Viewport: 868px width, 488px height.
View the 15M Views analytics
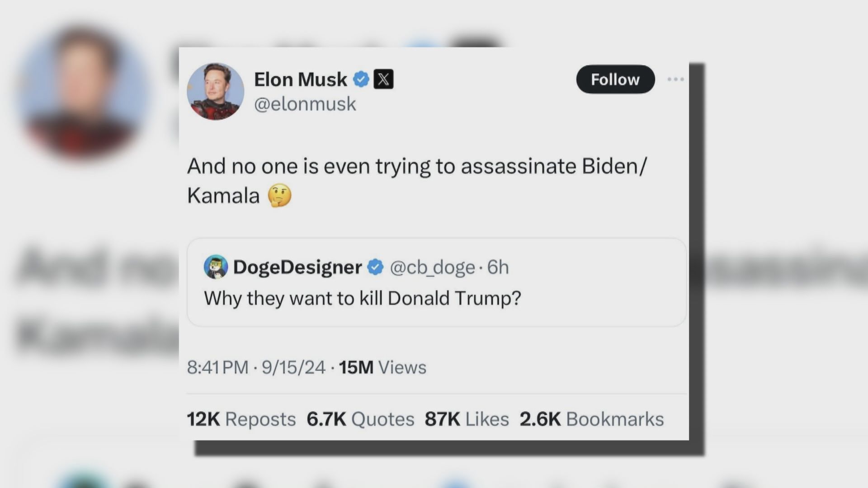pos(382,367)
